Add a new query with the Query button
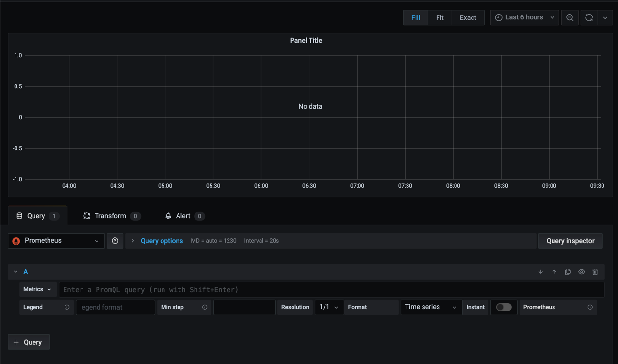 coord(29,342)
